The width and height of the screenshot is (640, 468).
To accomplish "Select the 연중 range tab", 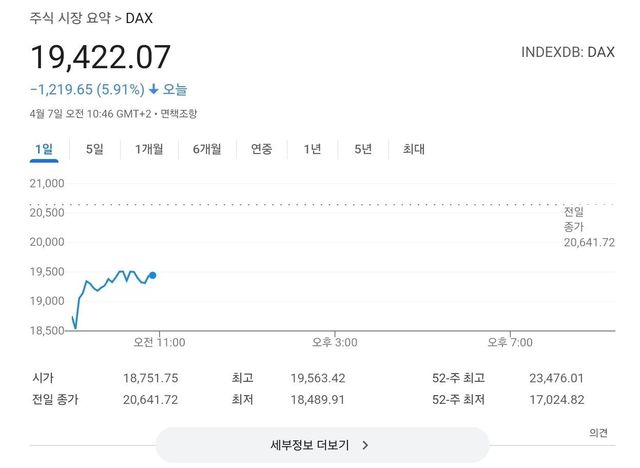I will [261, 150].
